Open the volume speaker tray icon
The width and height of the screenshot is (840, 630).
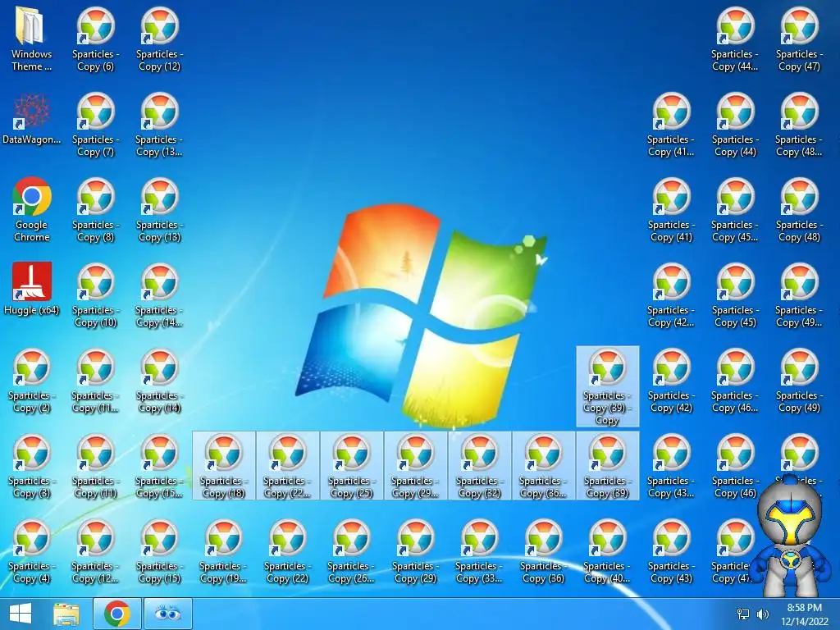[763, 614]
